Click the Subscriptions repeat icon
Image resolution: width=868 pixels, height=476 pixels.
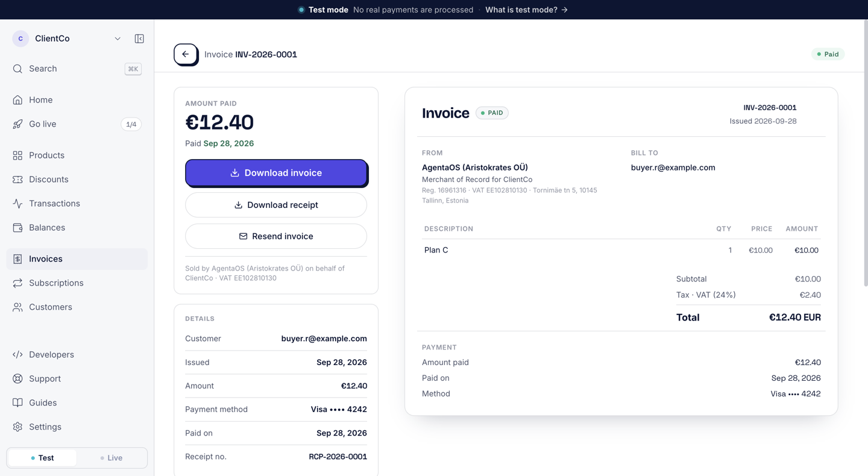click(x=17, y=283)
